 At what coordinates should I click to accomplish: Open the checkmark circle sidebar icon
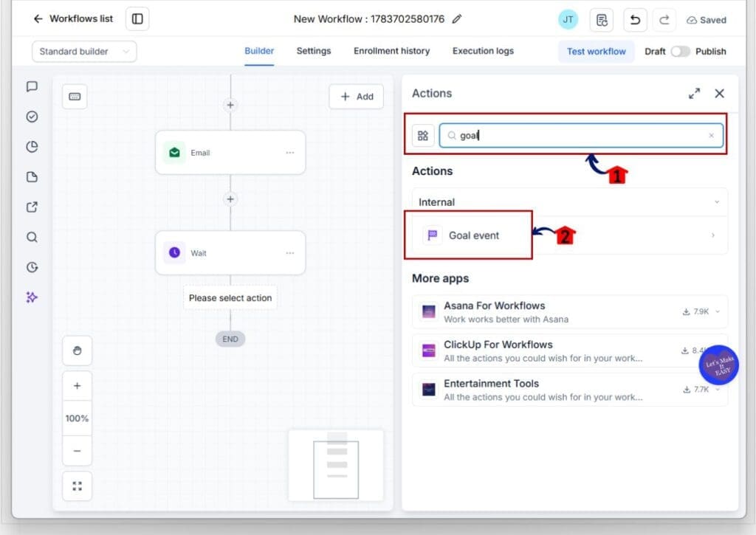tap(32, 117)
